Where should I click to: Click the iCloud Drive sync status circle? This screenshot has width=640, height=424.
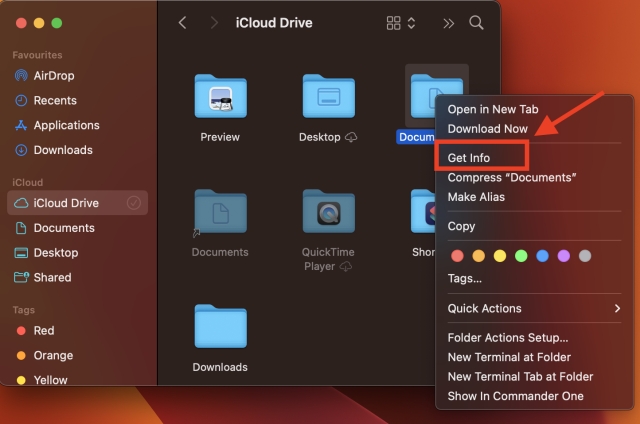[x=133, y=203]
